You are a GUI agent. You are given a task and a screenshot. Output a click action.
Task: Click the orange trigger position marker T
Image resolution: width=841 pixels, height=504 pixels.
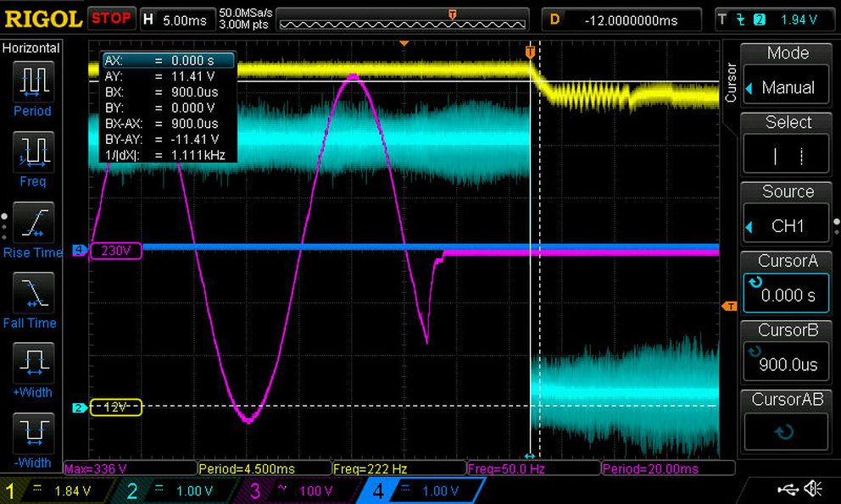tap(530, 52)
